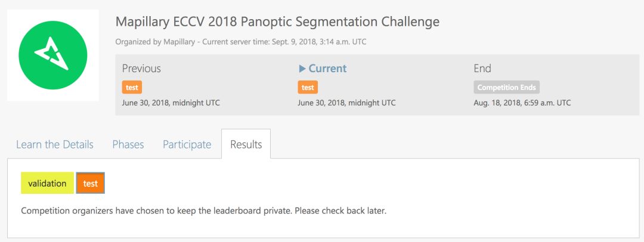
Task: Go to the Participate tab
Action: [187, 144]
